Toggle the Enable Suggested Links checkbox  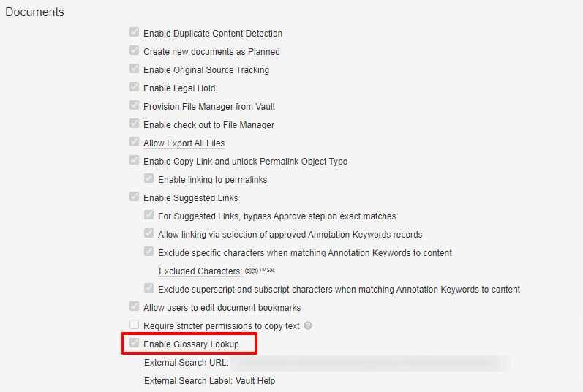(134, 197)
